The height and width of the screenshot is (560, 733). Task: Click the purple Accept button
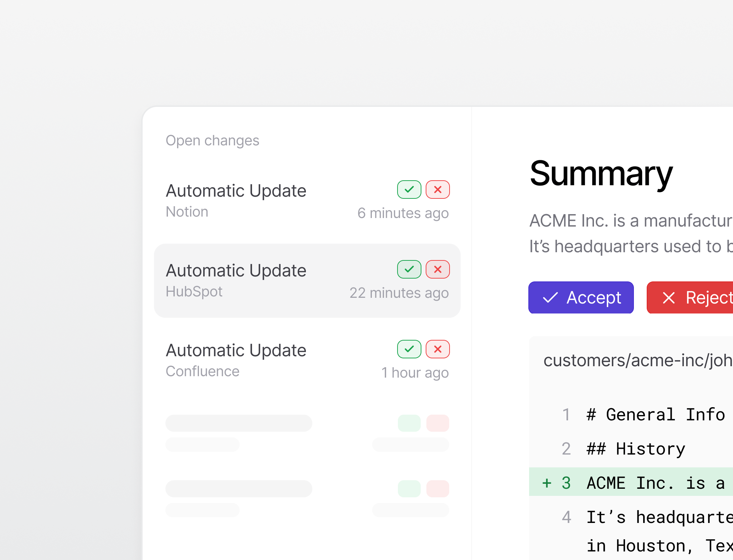(x=581, y=297)
